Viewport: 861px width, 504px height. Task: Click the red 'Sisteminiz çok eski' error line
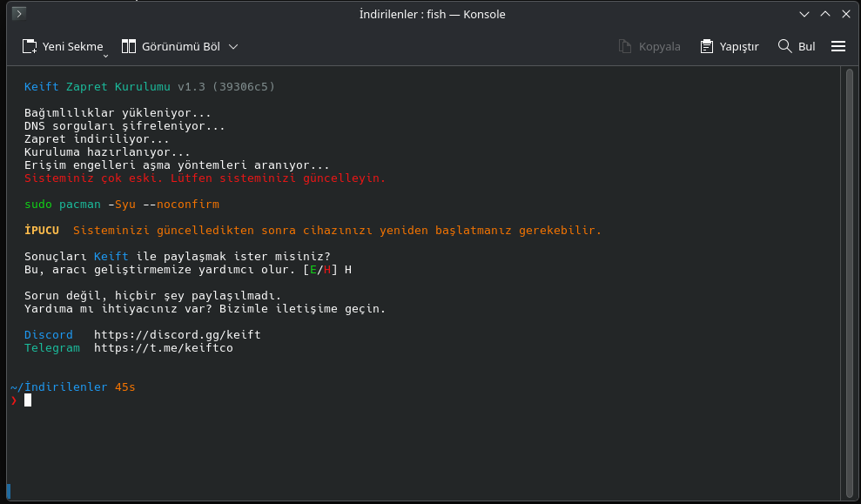pos(205,178)
